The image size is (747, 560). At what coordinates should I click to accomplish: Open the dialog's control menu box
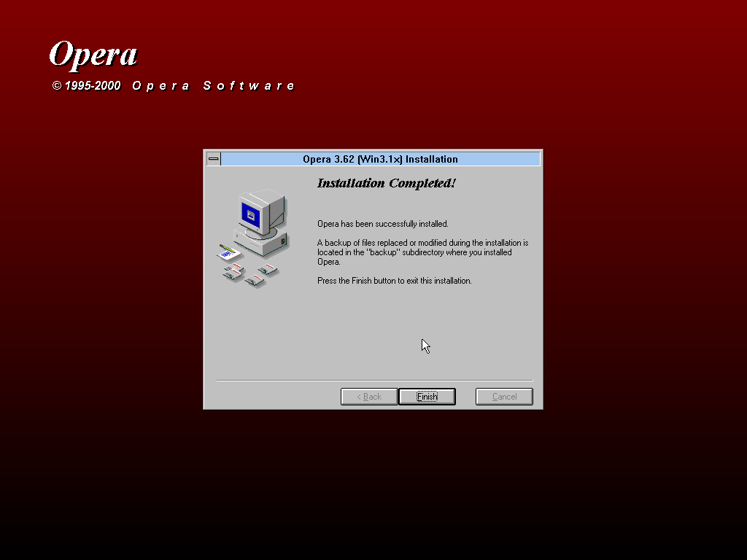213,159
